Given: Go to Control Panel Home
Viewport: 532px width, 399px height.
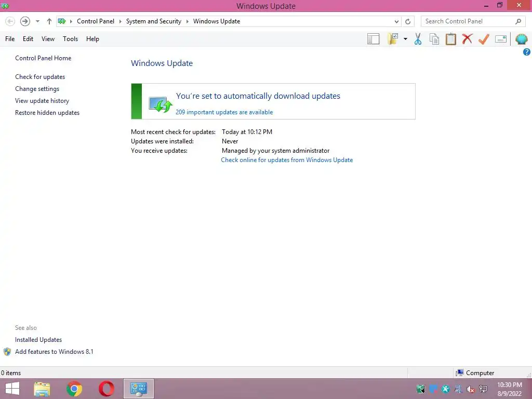Looking at the screenshot, I should (x=43, y=58).
